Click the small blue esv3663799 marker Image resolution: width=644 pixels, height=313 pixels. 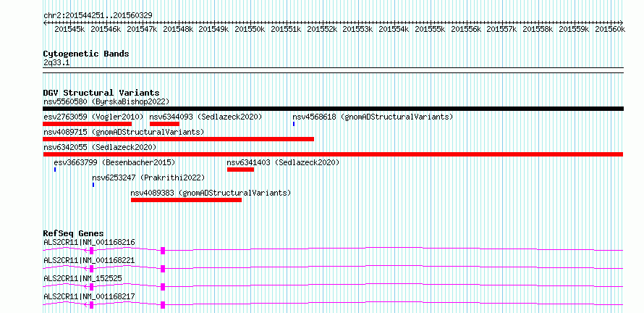coord(55,170)
